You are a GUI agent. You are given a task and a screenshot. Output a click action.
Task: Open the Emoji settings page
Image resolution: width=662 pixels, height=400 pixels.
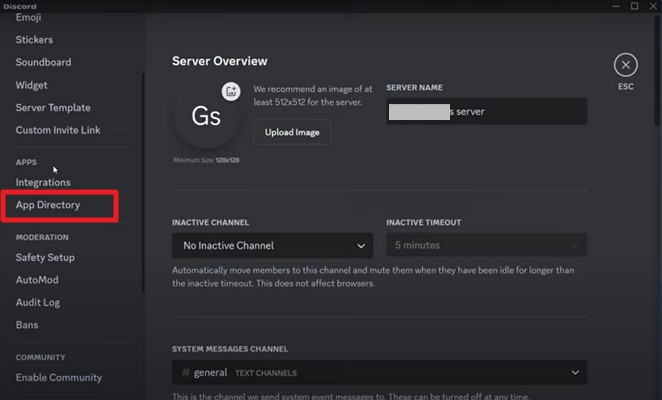point(28,18)
